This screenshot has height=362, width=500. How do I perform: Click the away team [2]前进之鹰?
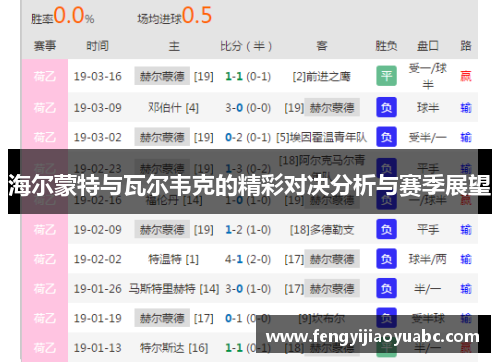pos(322,76)
